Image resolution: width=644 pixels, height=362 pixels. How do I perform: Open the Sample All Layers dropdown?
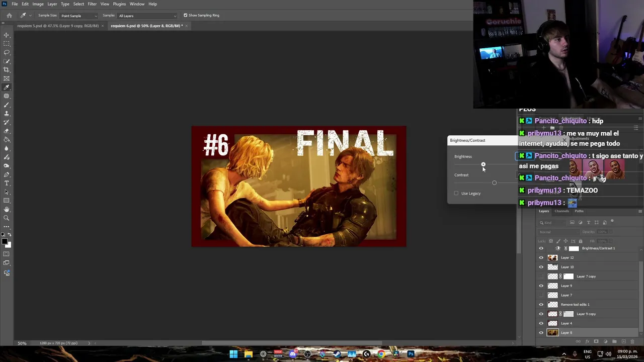coord(147,16)
